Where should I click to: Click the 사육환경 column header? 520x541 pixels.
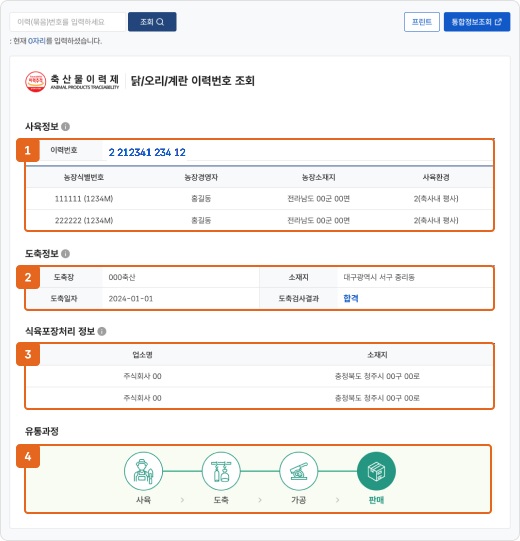436,177
